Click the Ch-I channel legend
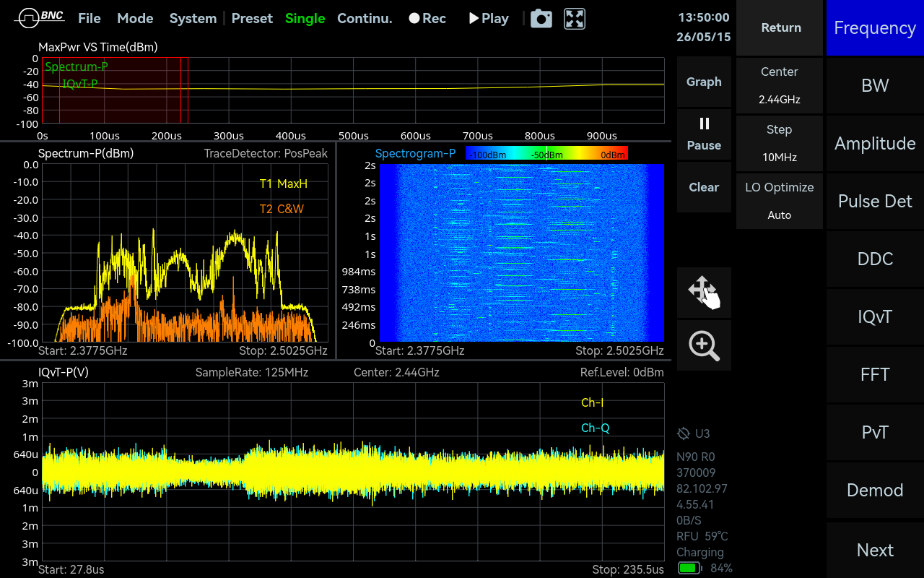Viewport: 924px width, 578px height. pyautogui.click(x=592, y=402)
